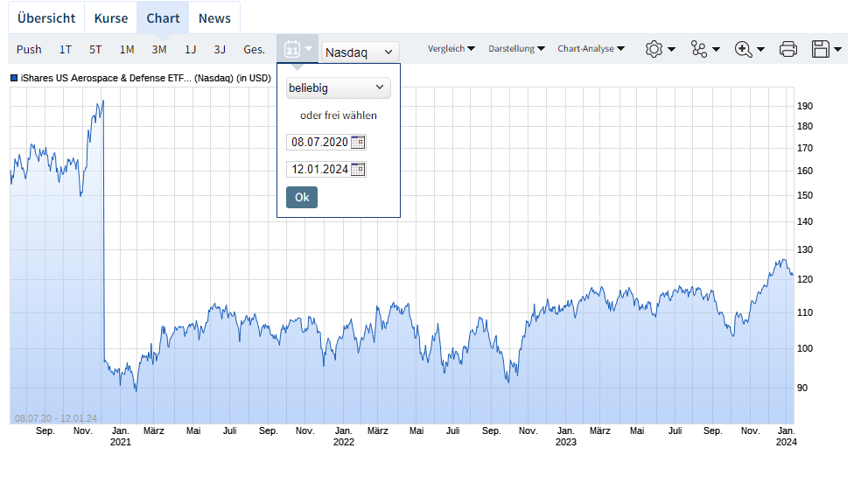Click the 2022 year axis label
This screenshot has height=483, width=868.
point(344,442)
